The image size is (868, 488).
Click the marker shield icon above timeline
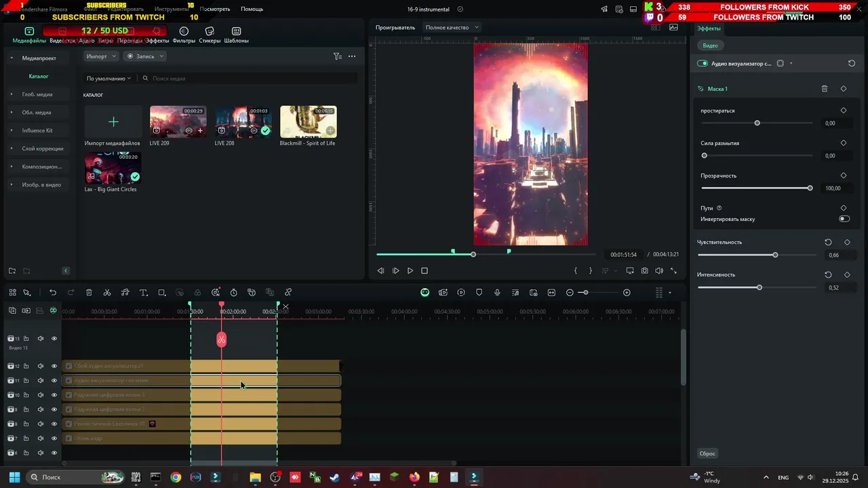point(479,293)
